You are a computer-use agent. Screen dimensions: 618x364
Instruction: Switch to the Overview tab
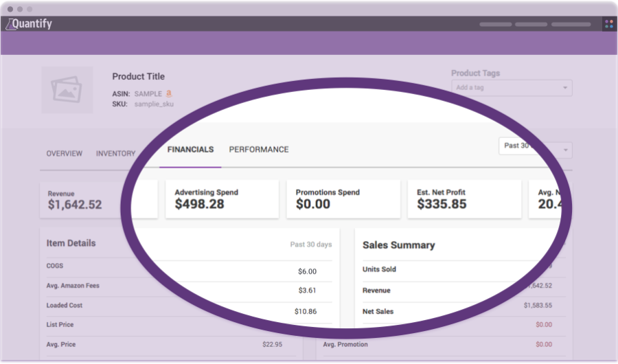64,154
